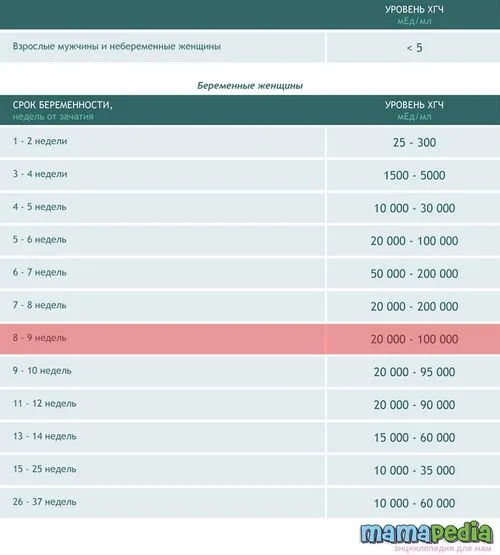Click the '25 - 300' value
The width and height of the screenshot is (500, 555).
(x=414, y=142)
